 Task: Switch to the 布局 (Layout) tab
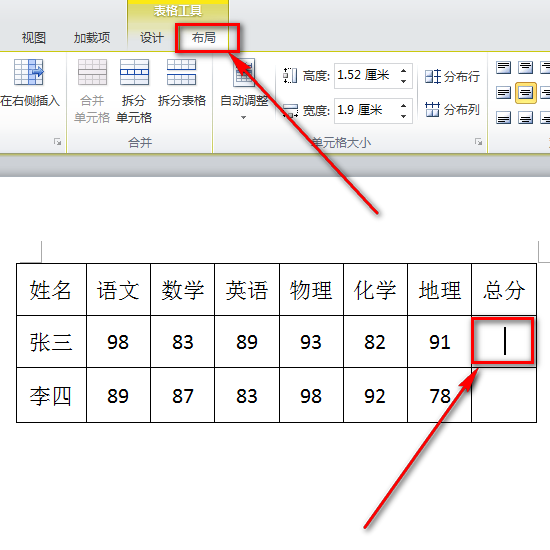tap(203, 38)
